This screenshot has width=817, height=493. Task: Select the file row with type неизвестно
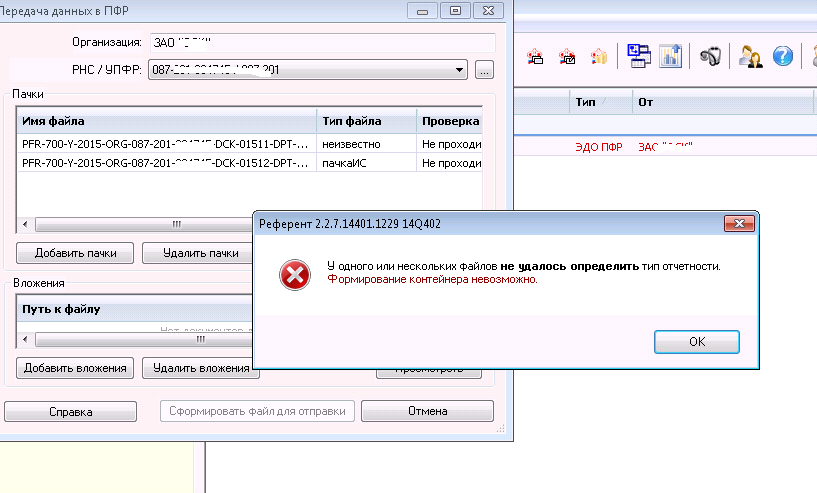(x=165, y=144)
